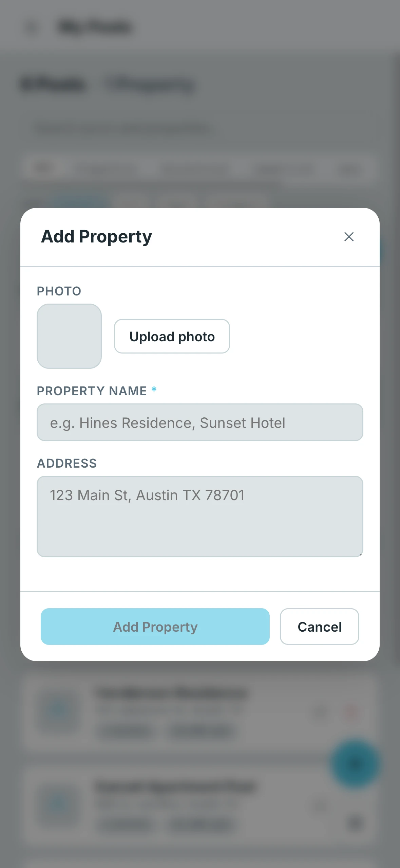Tap the edit icon on second property card
Viewport: 400px width, 868px height.
pos(321,804)
